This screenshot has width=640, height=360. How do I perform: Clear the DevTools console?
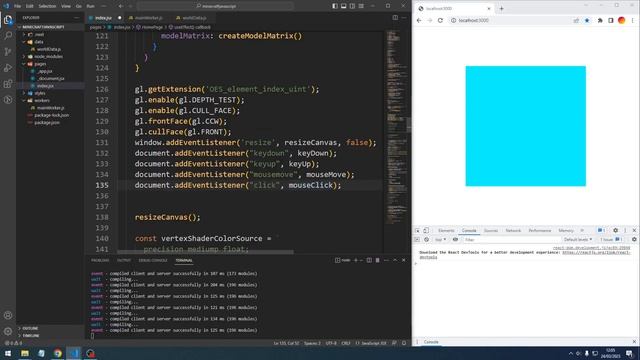[x=427, y=240]
